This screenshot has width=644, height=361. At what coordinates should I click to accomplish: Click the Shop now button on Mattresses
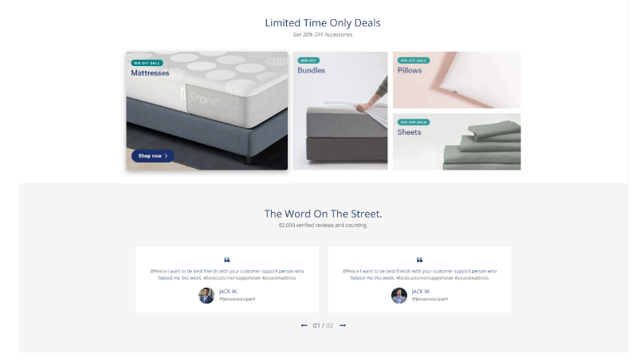click(153, 156)
